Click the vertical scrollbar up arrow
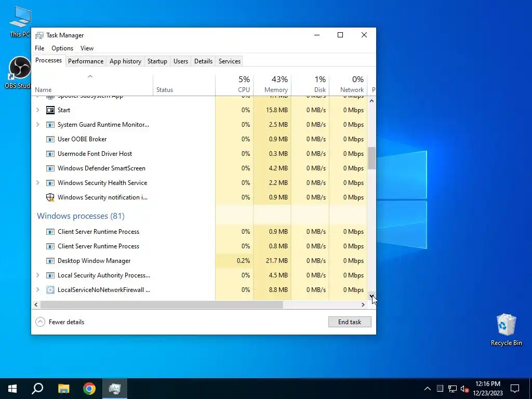This screenshot has width=532, height=399. pyautogui.click(x=372, y=101)
